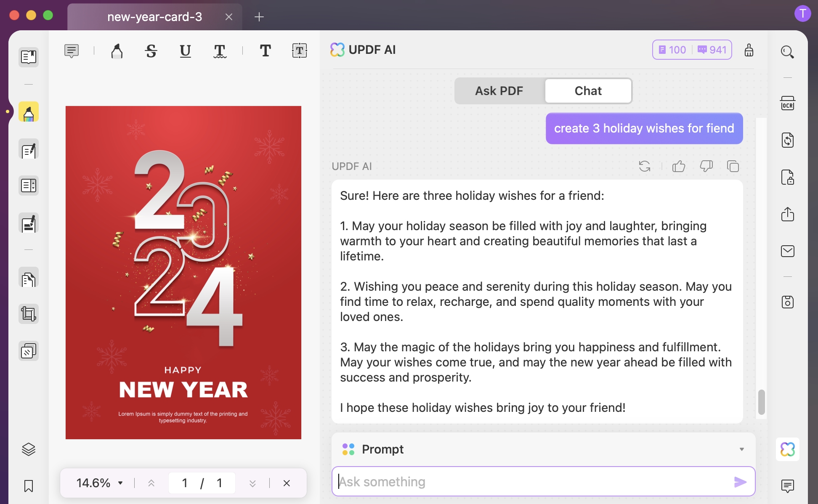Open the PDF convert tool
This screenshot has width=818, height=504.
pos(788,140)
